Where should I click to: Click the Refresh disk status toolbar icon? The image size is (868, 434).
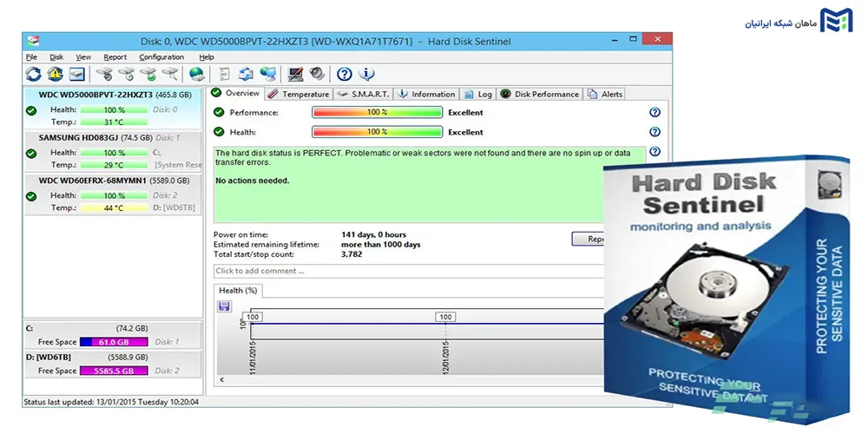tap(33, 74)
